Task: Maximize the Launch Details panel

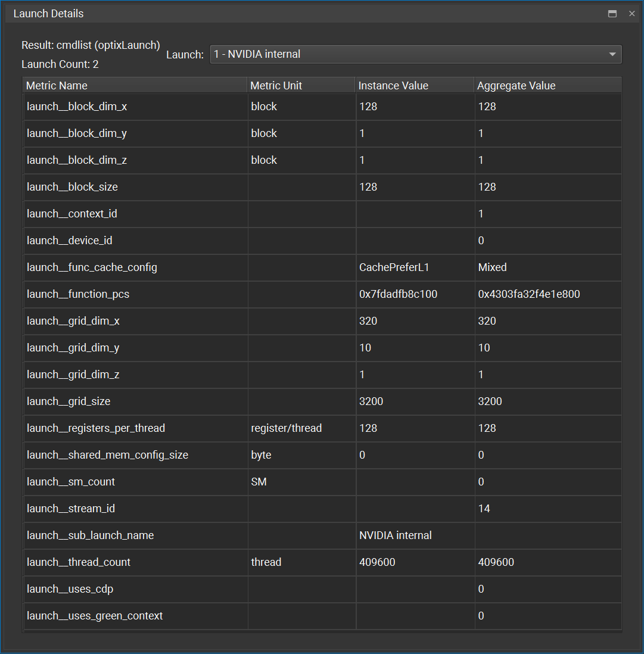Action: pyautogui.click(x=612, y=14)
